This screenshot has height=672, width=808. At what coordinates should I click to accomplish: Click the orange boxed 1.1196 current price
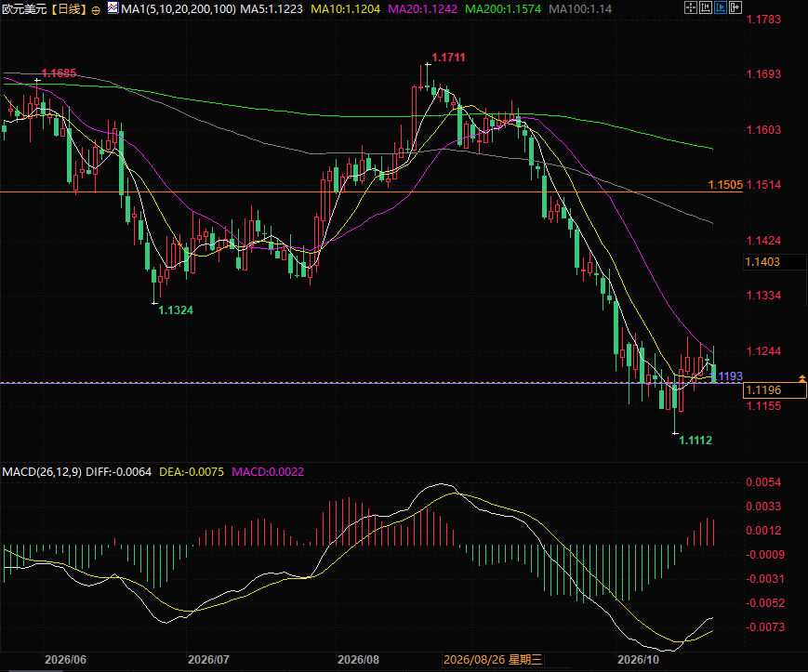774,390
